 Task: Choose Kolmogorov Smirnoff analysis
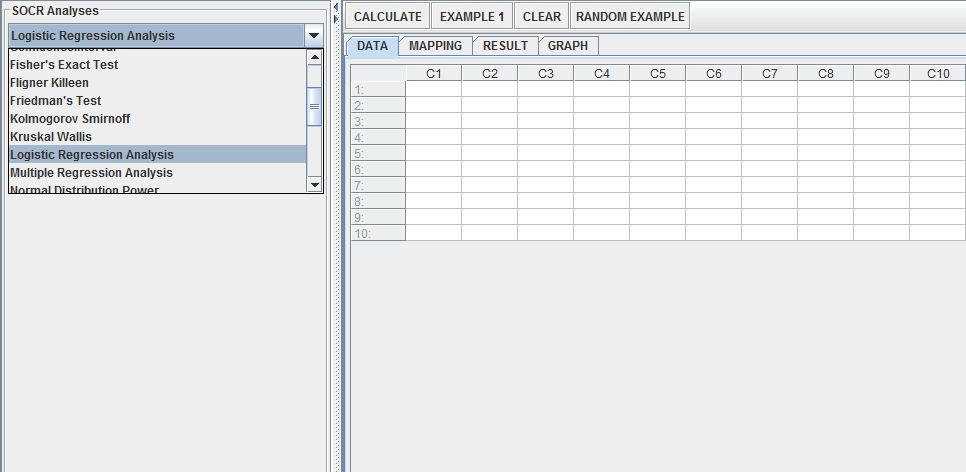(70, 119)
